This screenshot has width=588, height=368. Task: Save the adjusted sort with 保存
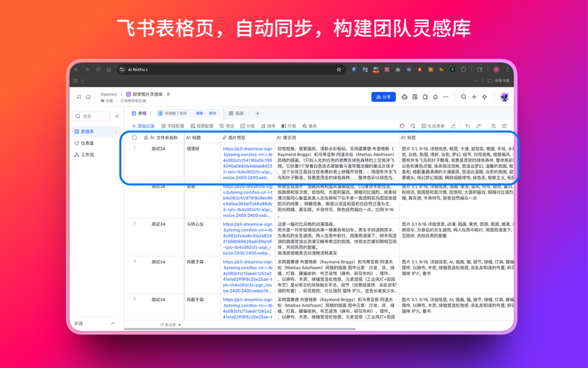pyautogui.click(x=212, y=113)
